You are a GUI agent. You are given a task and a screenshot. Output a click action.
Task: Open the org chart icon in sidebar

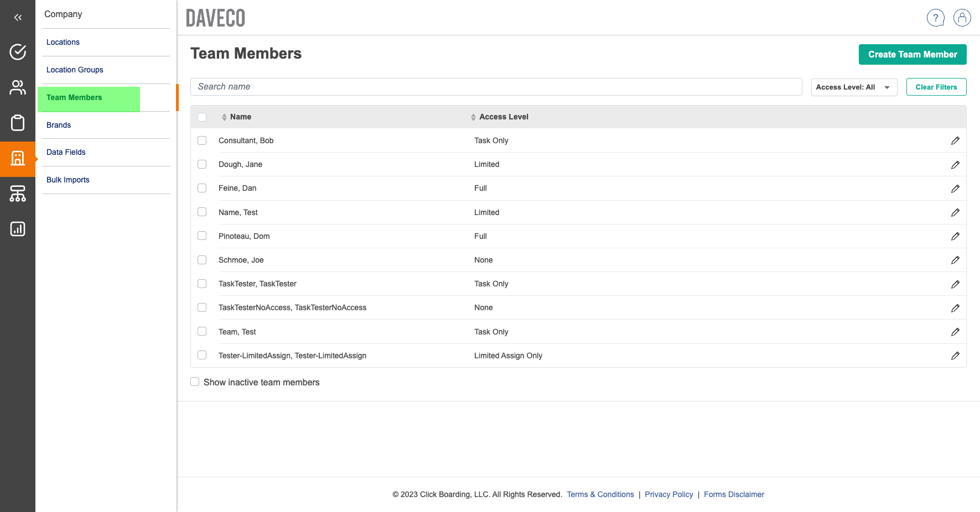18,194
